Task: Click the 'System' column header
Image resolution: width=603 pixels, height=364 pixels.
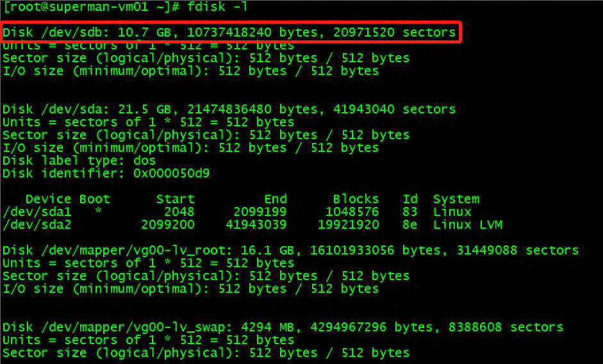Action: coord(456,199)
